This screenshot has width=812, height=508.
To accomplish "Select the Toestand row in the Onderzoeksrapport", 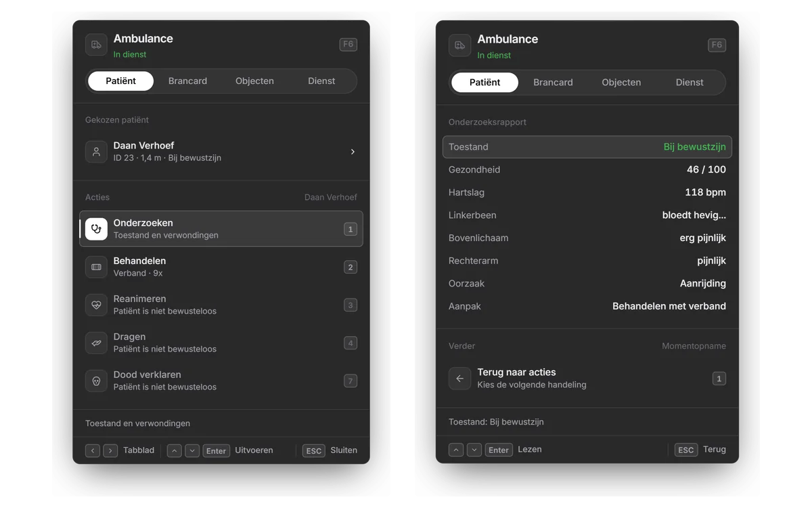I will click(587, 147).
